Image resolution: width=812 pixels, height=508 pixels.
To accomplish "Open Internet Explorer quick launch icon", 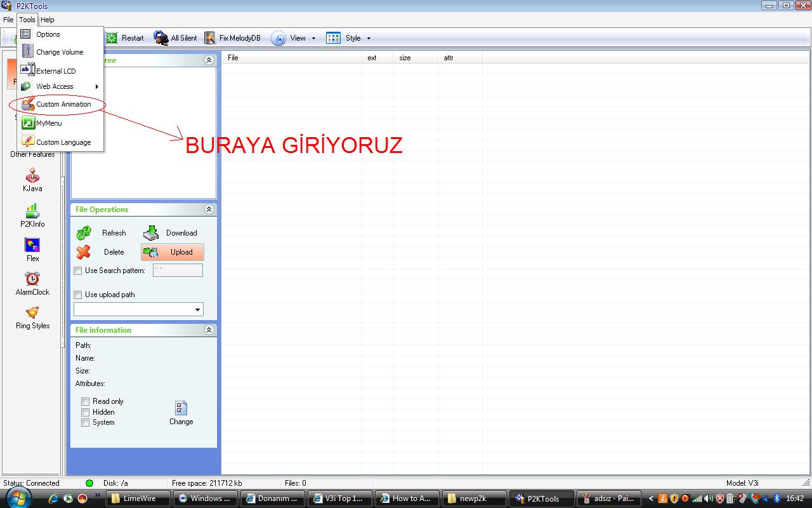I will 54,498.
